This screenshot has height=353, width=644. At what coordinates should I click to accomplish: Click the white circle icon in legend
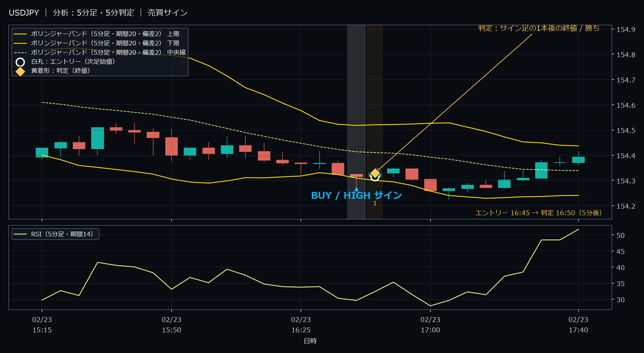pos(20,62)
